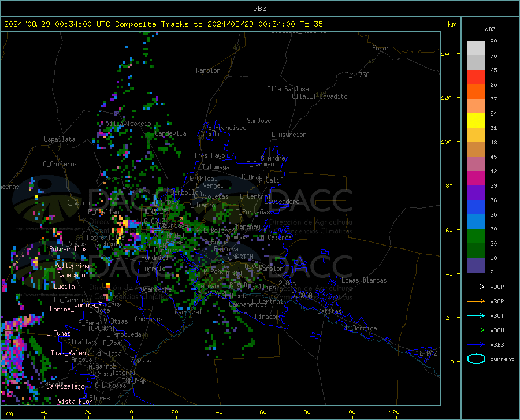Click the blue VBBB arrow in legend
The width and height of the screenshot is (520, 420).
(476, 345)
